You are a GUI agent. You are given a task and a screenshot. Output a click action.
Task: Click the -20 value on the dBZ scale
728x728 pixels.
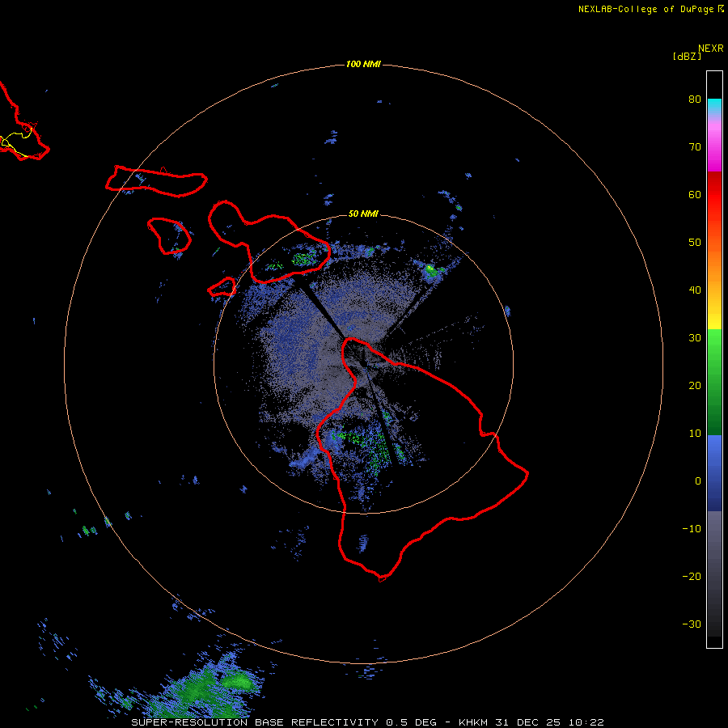pyautogui.click(x=692, y=576)
